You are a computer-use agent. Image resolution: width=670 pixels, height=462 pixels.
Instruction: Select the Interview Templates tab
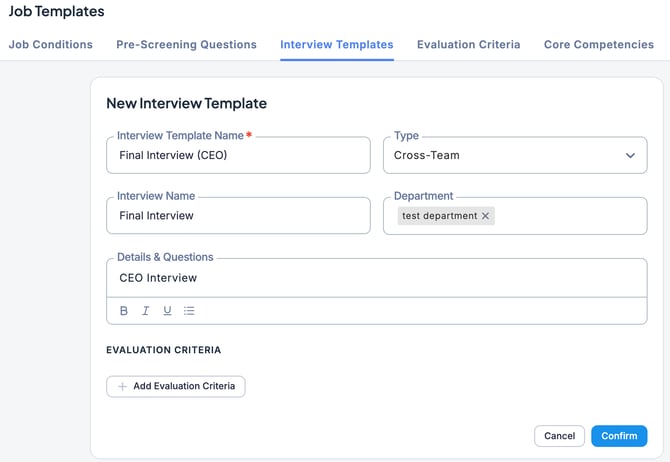point(336,44)
